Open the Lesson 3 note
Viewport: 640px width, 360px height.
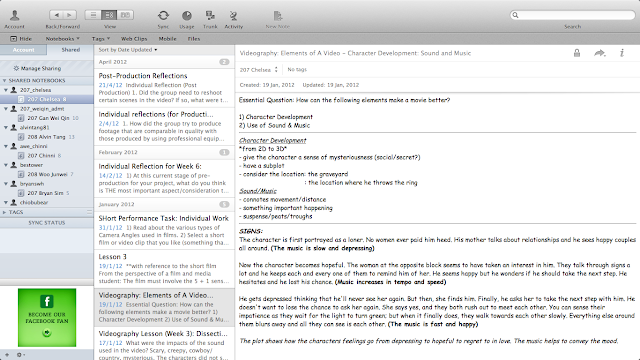click(x=164, y=269)
